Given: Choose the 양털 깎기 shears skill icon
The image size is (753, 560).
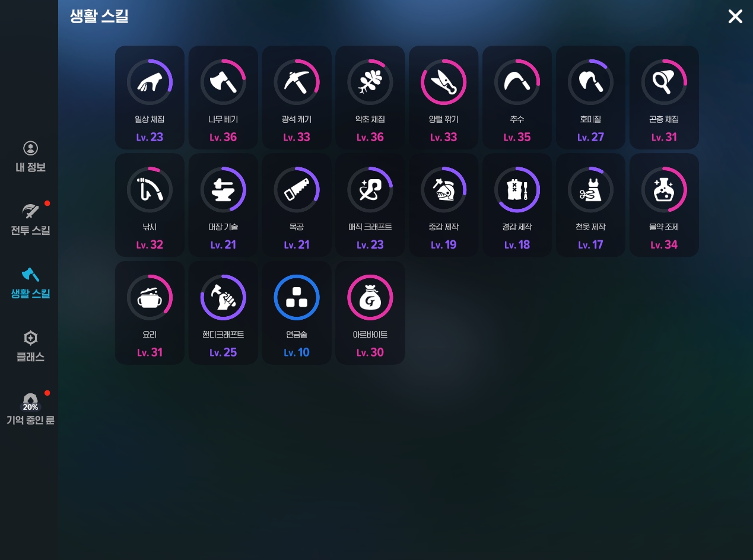Looking at the screenshot, I should 444,82.
